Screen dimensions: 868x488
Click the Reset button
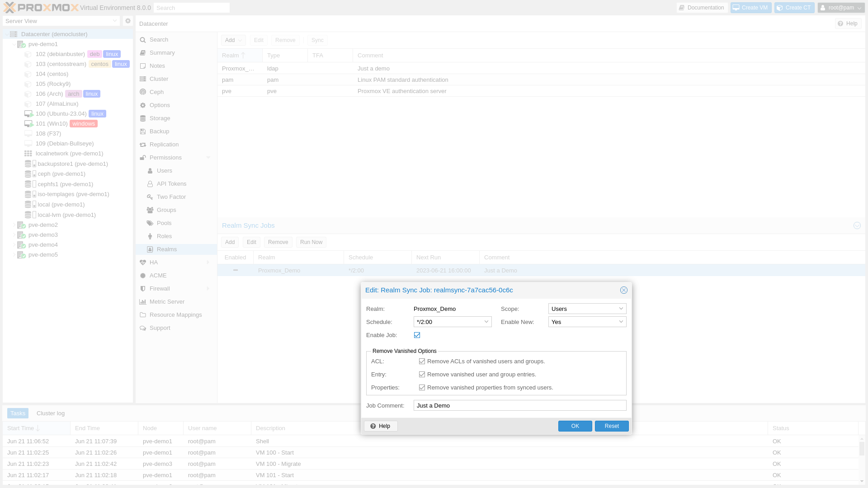coord(612,426)
